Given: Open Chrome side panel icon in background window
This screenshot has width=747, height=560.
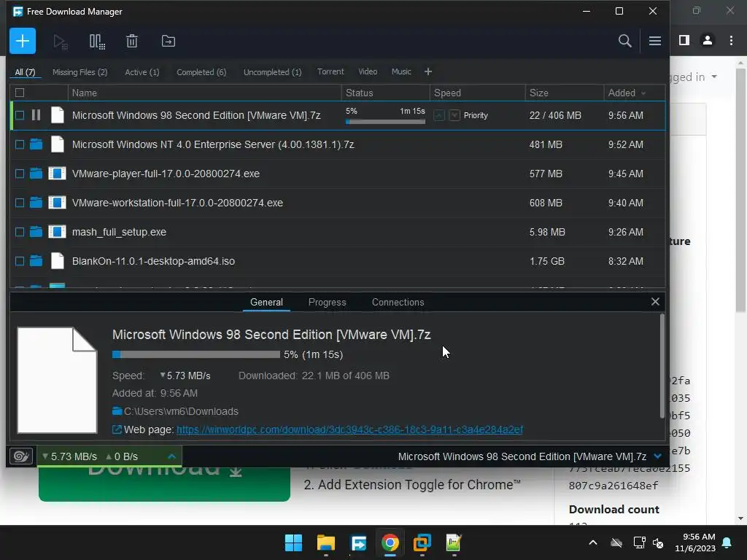Looking at the screenshot, I should coord(684,41).
